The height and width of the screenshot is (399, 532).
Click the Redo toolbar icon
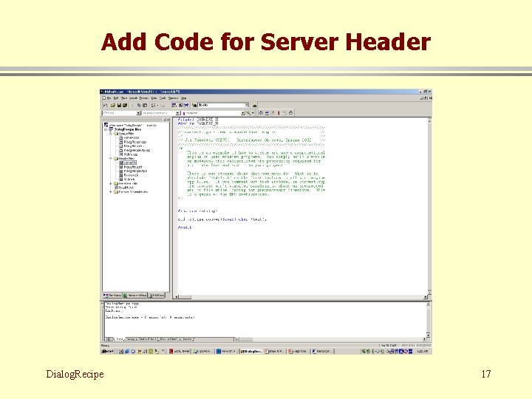[162, 105]
